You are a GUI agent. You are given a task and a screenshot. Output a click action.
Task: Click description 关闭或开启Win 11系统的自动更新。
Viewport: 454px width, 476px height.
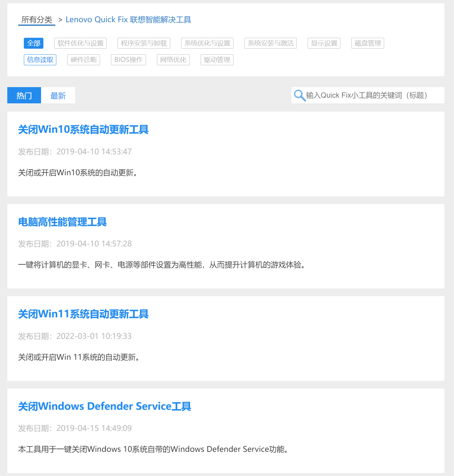[x=79, y=357]
